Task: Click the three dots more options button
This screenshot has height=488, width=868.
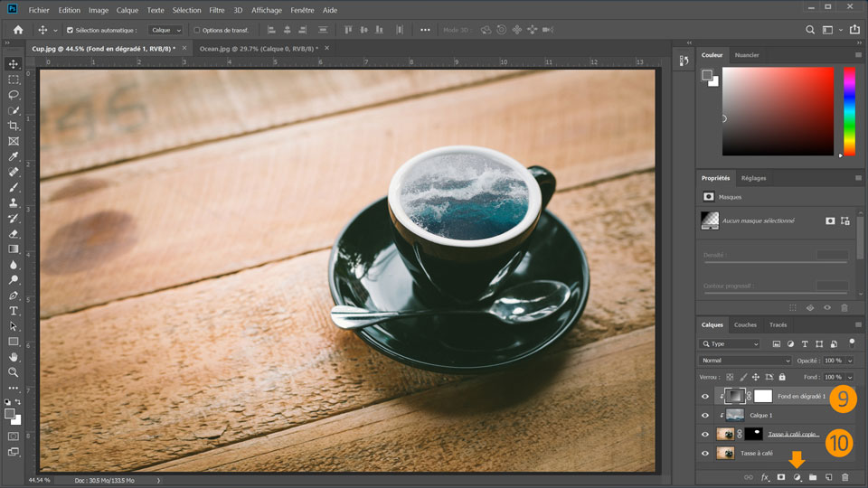Action: [425, 30]
